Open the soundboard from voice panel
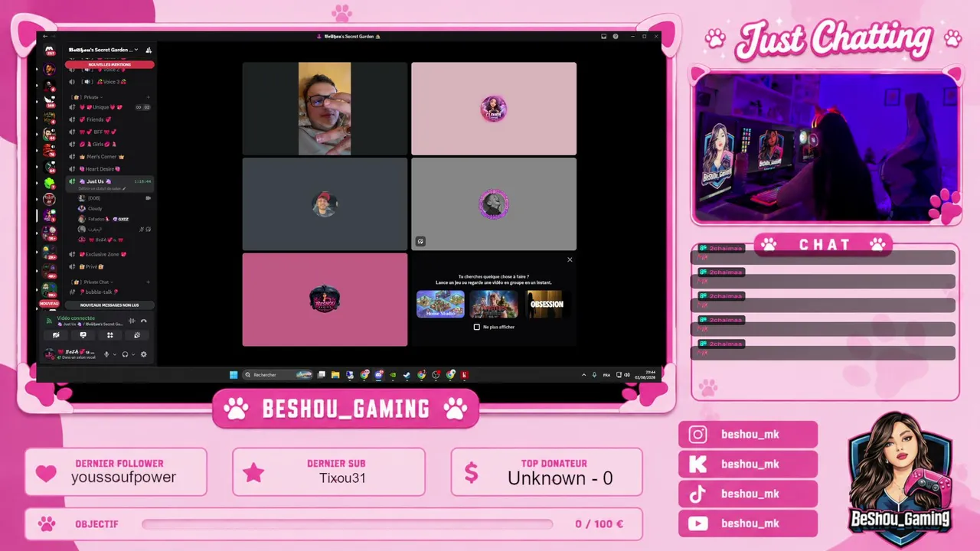 [137, 334]
